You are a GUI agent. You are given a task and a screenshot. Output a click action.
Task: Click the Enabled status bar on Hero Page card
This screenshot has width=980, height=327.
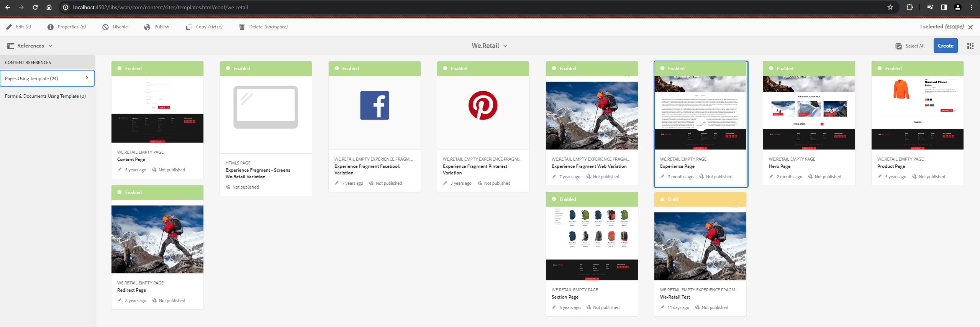(809, 69)
